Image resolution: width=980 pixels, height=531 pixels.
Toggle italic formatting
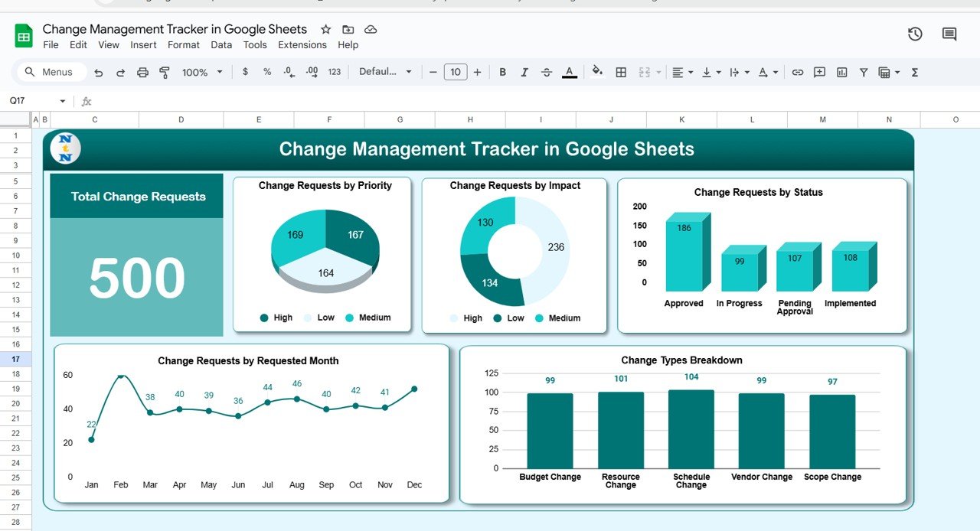(524, 72)
